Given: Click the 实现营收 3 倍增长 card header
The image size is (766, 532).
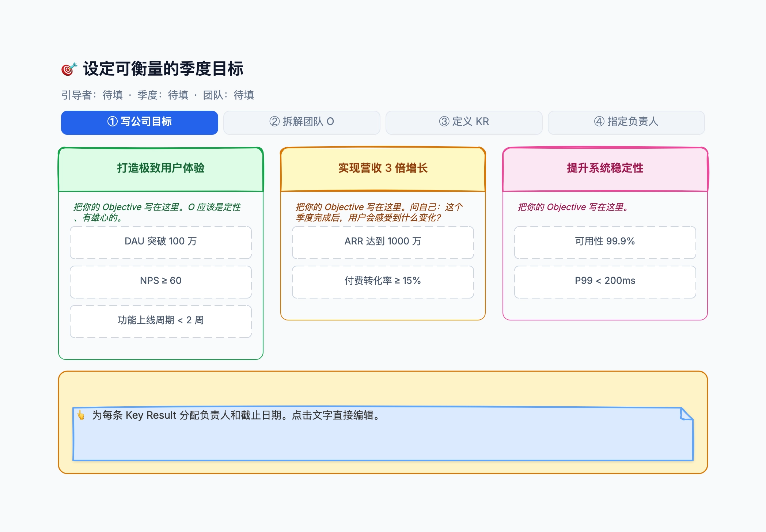Looking at the screenshot, I should point(383,169).
